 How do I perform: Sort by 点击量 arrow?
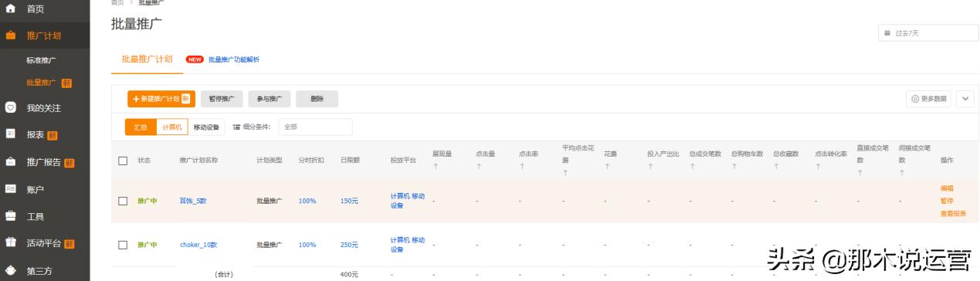coord(479,166)
